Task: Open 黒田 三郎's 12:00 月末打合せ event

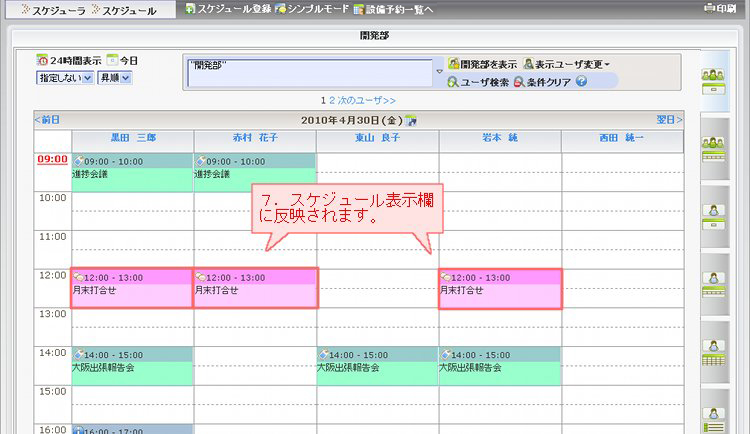Action: [x=132, y=288]
